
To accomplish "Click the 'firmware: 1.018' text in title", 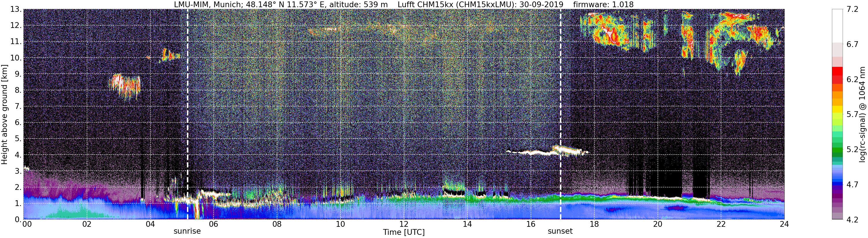I will pos(603,5).
